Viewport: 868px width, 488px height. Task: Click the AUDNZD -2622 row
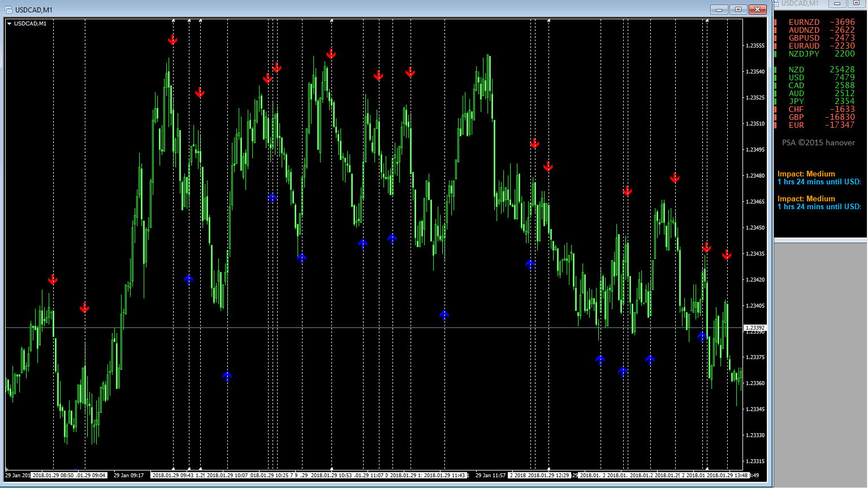[815, 30]
